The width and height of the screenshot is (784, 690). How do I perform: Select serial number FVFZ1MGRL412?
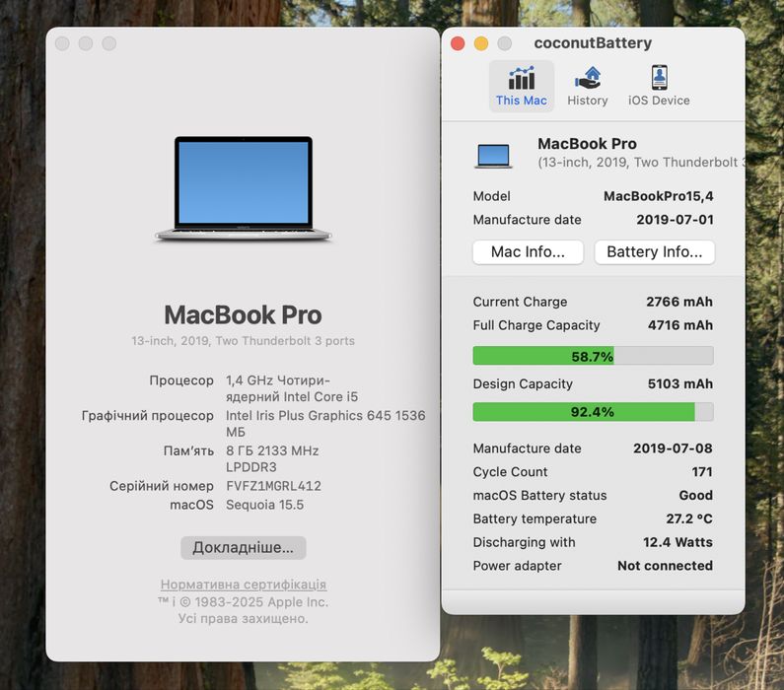coord(273,486)
